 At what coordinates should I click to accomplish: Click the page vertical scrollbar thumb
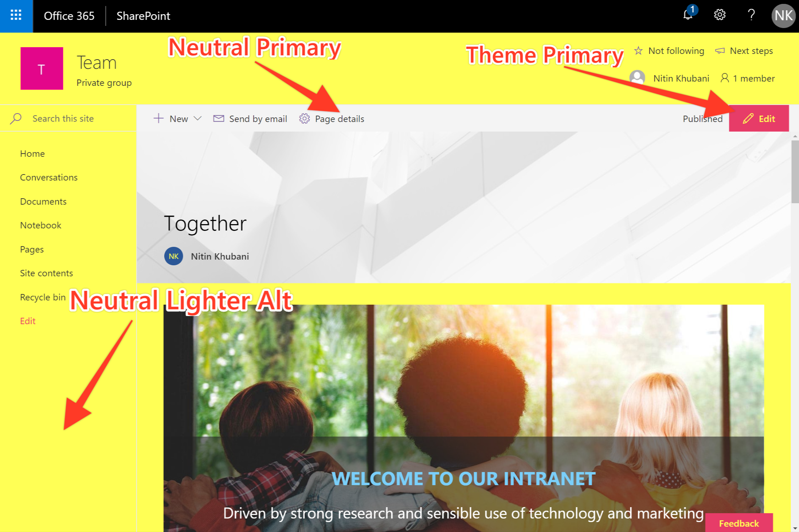pyautogui.click(x=795, y=172)
